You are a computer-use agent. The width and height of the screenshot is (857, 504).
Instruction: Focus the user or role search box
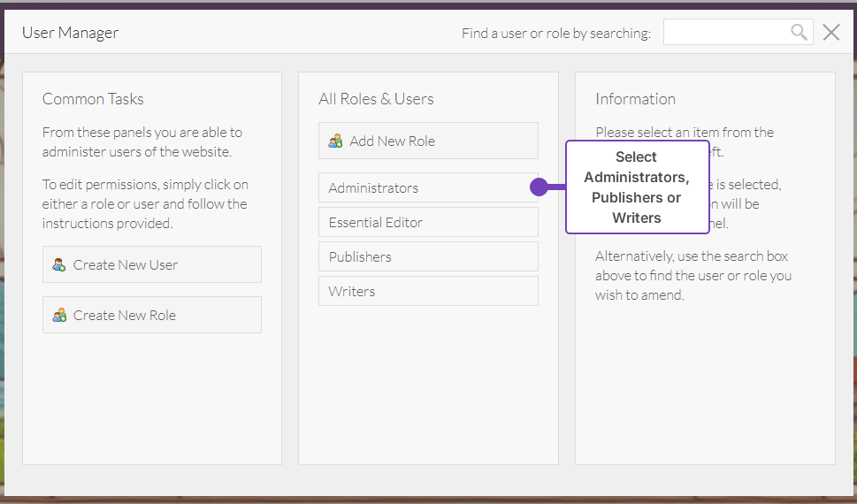pyautogui.click(x=725, y=33)
